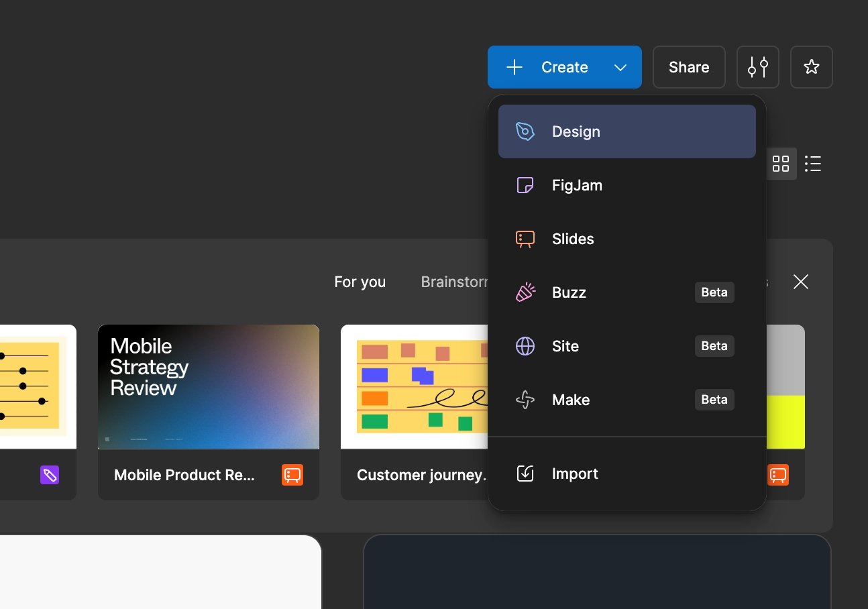Close the templates panel with X
Screen dimensions: 868x609
pos(801,282)
